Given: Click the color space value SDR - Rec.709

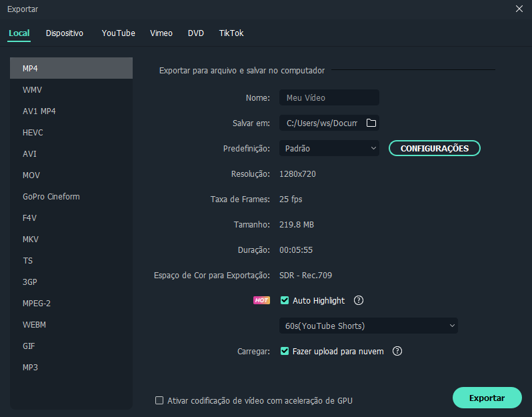Looking at the screenshot, I should pos(306,275).
